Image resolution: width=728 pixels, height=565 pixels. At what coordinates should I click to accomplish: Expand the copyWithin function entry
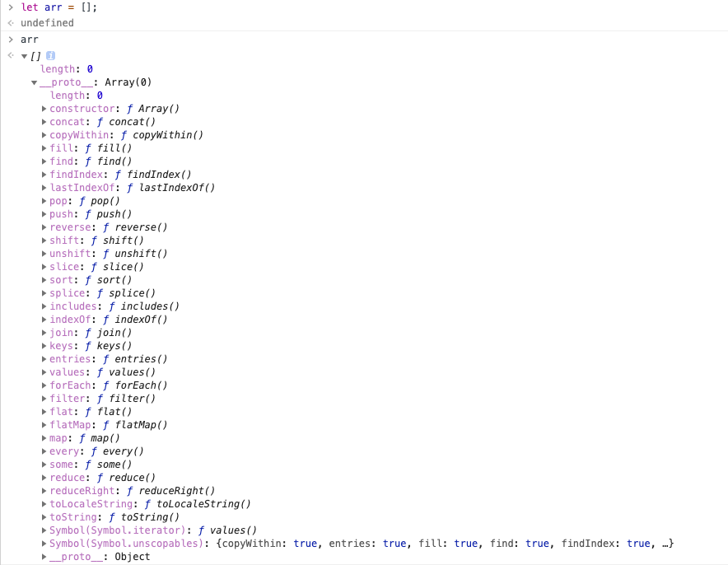pos(44,135)
